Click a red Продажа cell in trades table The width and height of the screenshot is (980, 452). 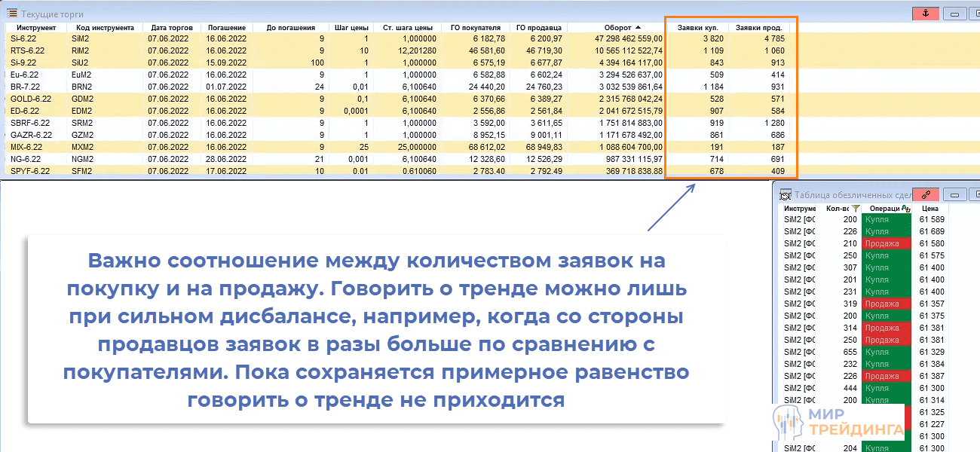click(887, 243)
